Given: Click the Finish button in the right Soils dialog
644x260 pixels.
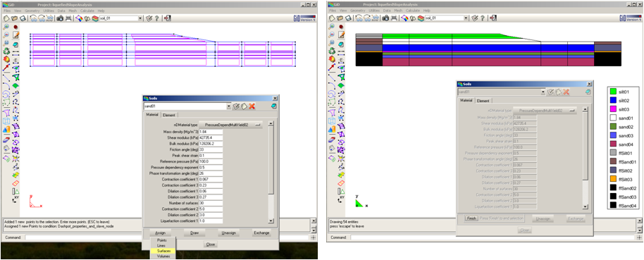Looking at the screenshot, I should (x=471, y=218).
